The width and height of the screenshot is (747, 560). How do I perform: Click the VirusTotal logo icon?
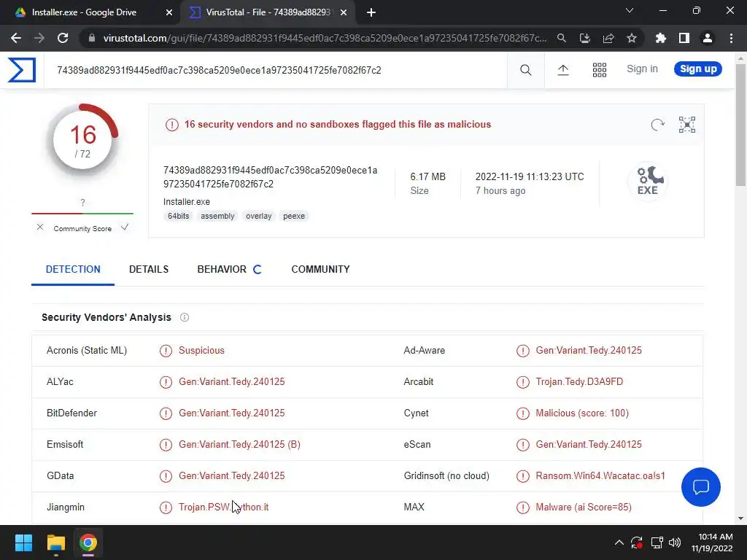tap(21, 70)
